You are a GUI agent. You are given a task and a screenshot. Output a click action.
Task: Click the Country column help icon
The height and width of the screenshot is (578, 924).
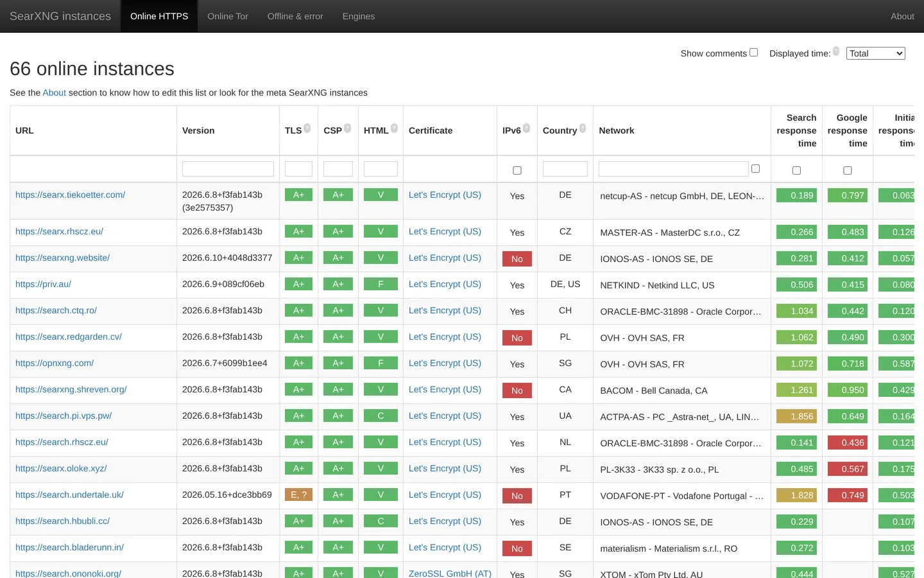click(583, 128)
